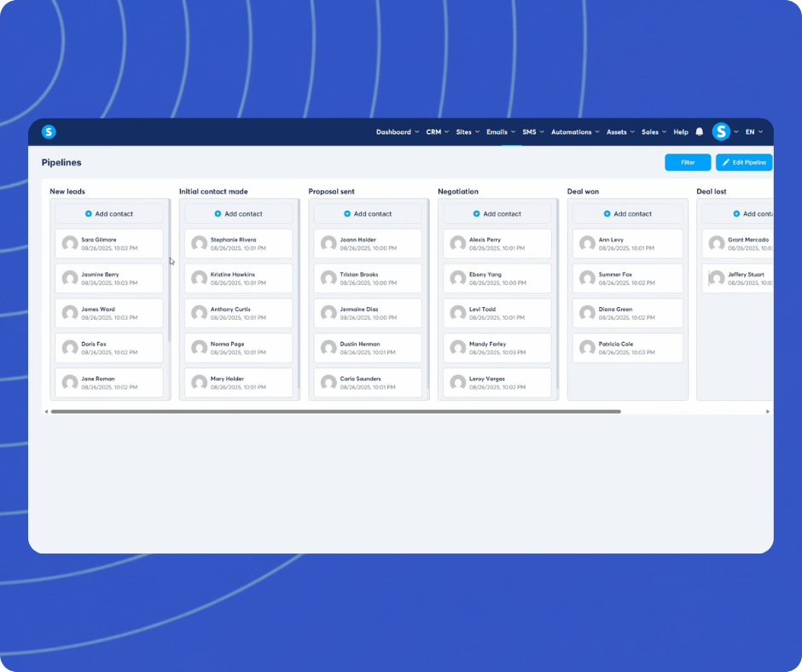802x672 pixels.
Task: Click the horizontal pipeline scrollbar
Action: pyautogui.click(x=335, y=411)
